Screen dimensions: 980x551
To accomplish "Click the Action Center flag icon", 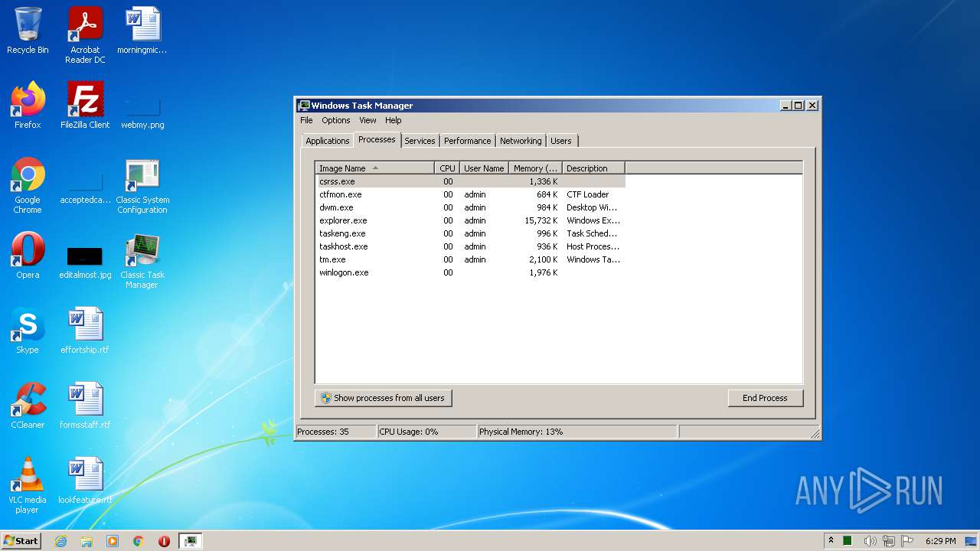I will click(x=907, y=541).
